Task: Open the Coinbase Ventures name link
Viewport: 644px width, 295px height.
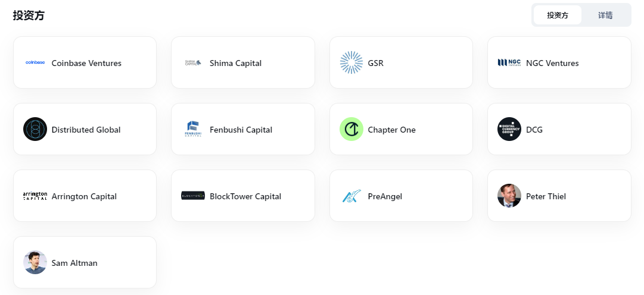Action: coord(86,63)
